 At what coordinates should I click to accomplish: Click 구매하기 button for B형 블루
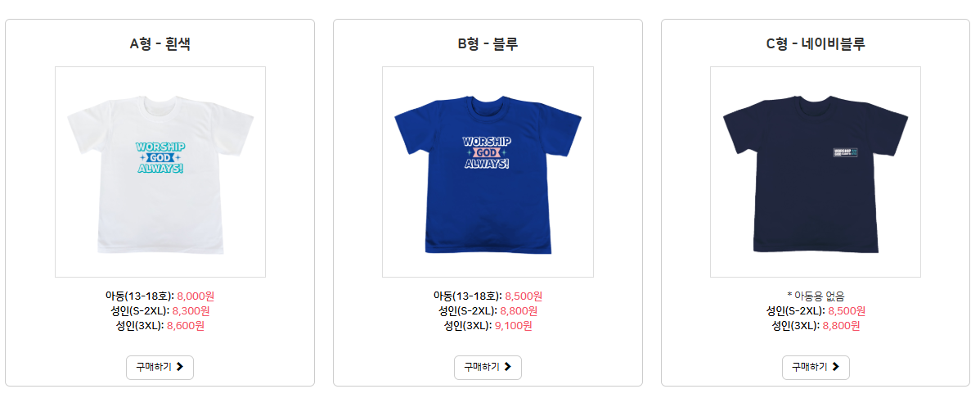coord(488,368)
